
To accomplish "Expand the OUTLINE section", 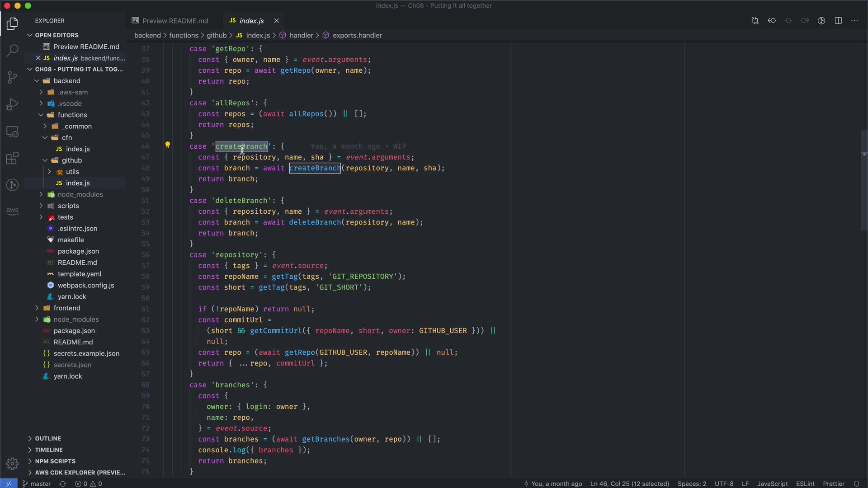I will (x=48, y=438).
